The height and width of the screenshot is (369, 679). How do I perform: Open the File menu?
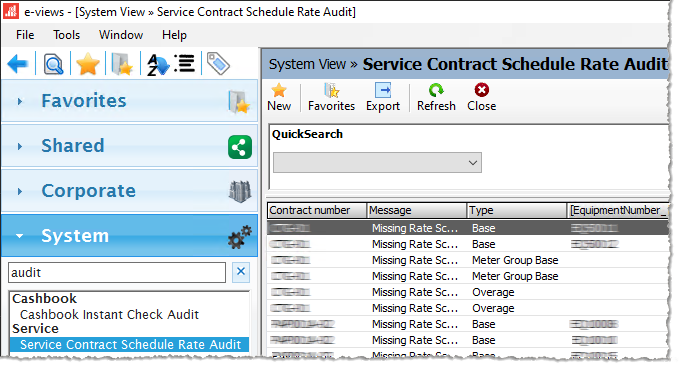[25, 35]
